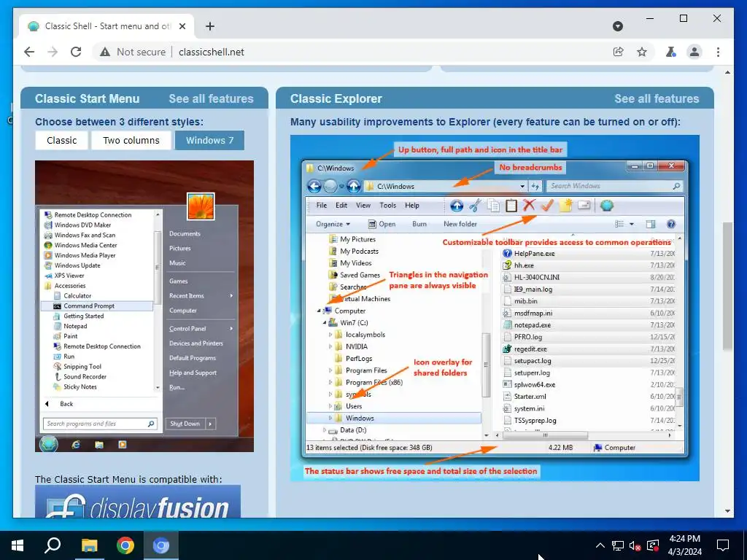Click the page vertical scrollbar thumb
This screenshot has height=560, width=747.
pos(727,286)
